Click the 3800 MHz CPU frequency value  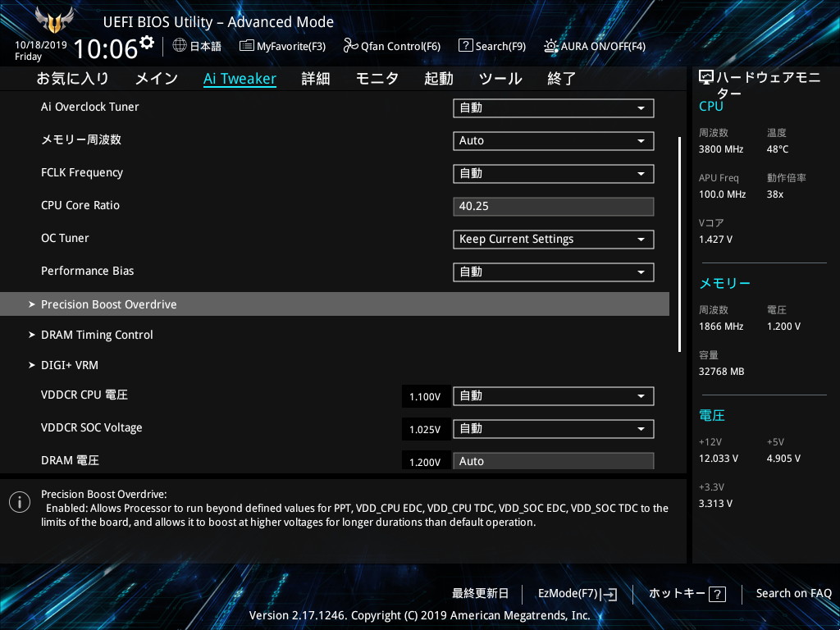click(x=721, y=149)
